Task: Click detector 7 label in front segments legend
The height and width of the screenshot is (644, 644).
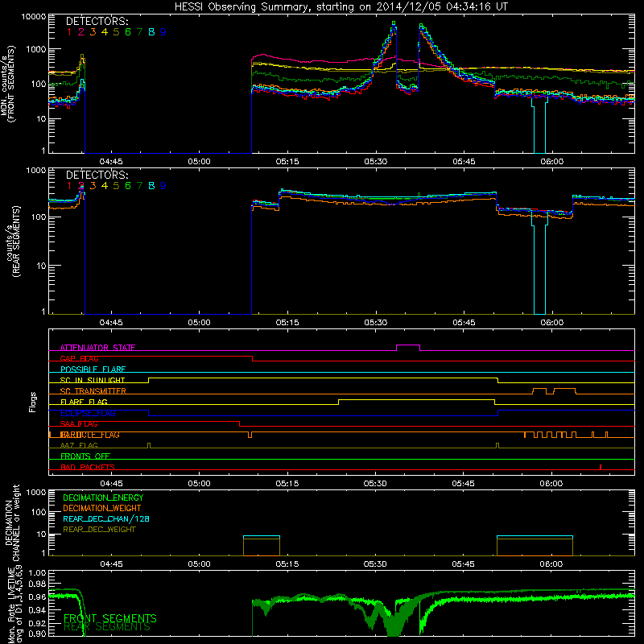Action: tap(139, 32)
